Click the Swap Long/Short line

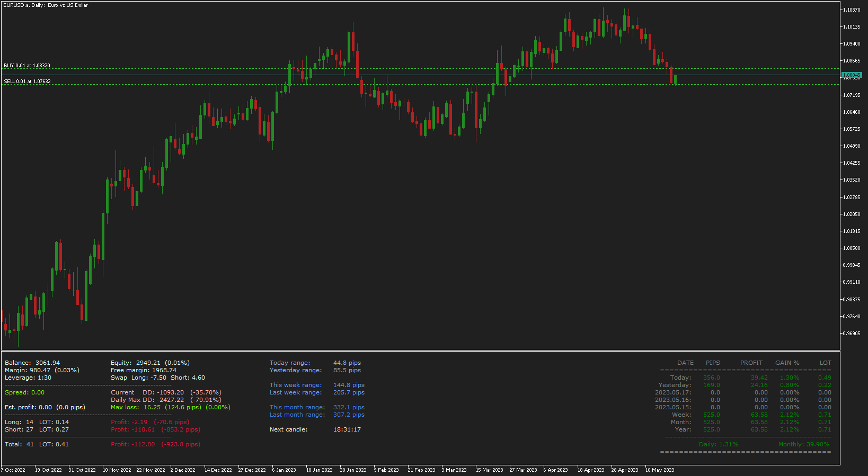[x=158, y=378]
